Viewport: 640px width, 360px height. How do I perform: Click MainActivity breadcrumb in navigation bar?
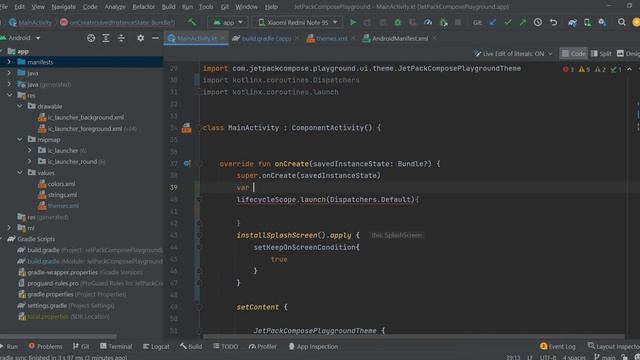coord(31,22)
